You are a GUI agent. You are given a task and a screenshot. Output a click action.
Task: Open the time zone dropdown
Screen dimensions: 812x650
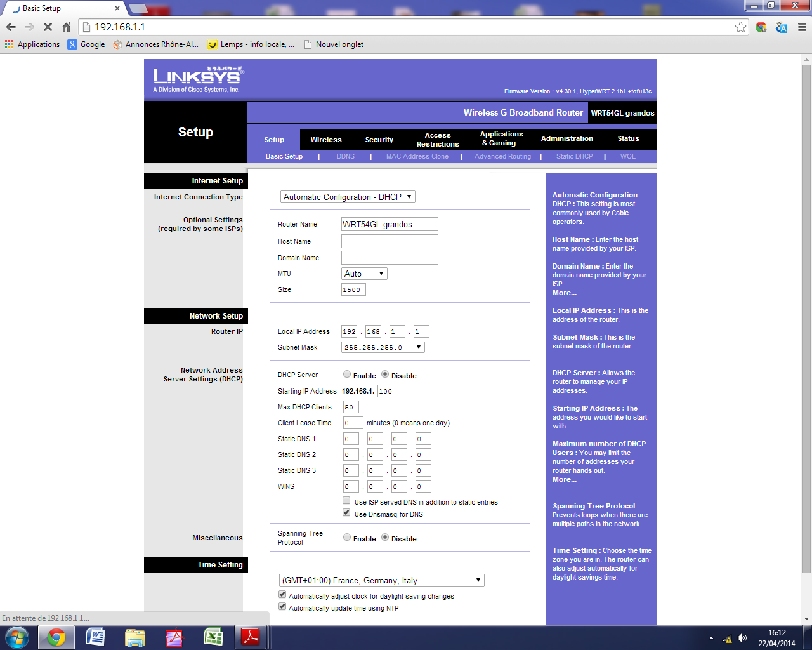(x=382, y=580)
